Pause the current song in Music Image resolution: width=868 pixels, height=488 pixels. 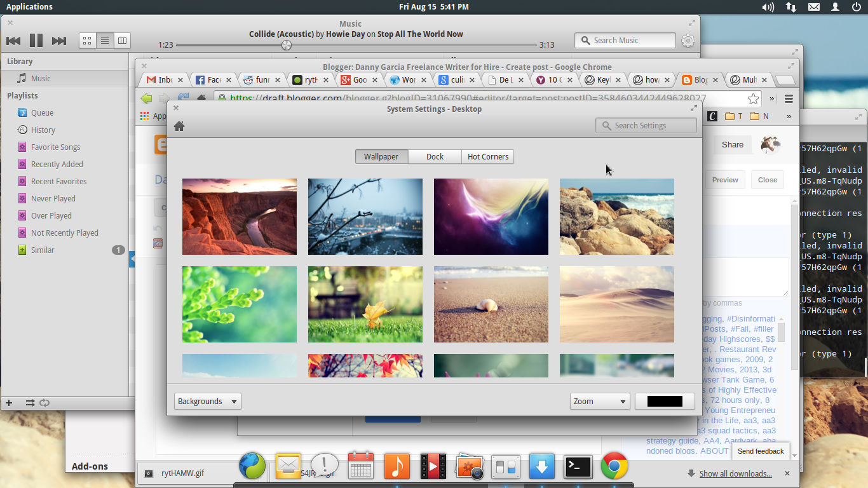pos(36,41)
